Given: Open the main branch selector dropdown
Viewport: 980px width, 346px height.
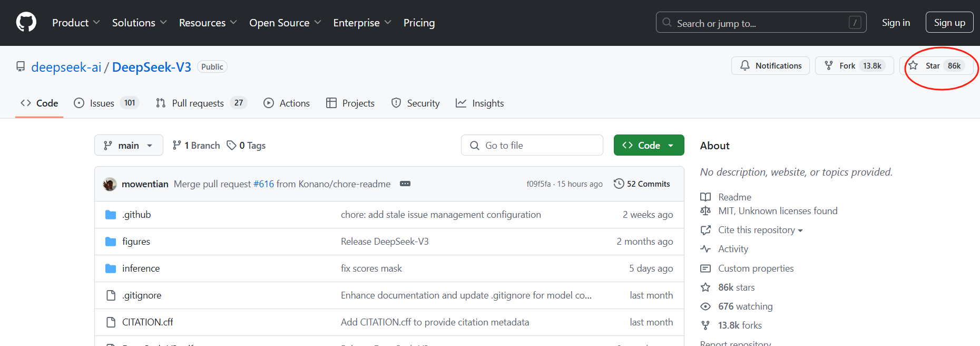Looking at the screenshot, I should pos(129,145).
